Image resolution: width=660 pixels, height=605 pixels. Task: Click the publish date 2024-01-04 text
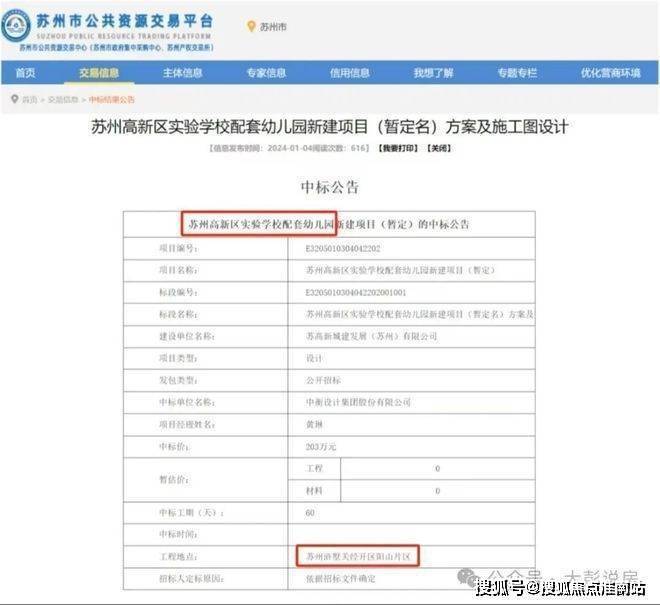(x=291, y=148)
